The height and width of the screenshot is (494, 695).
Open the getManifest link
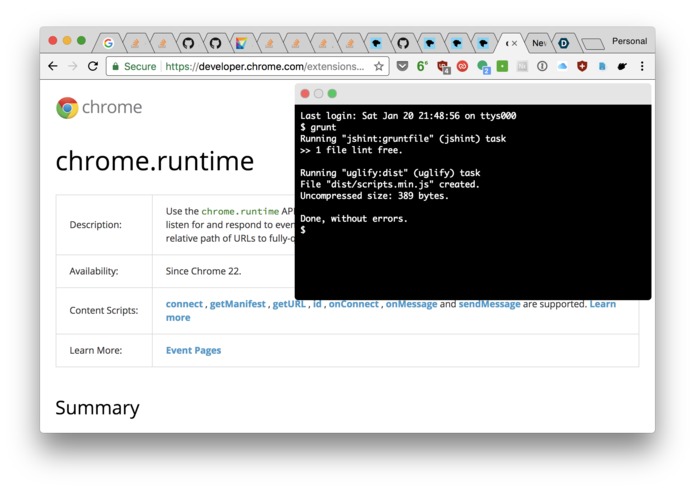237,304
